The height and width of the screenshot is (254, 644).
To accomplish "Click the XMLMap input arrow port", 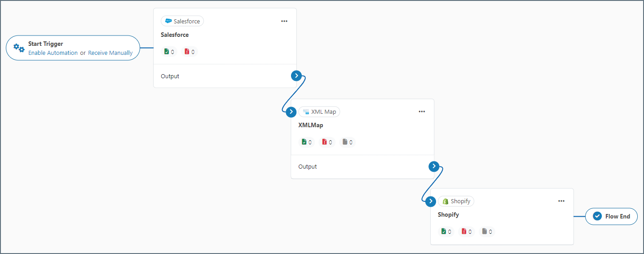I will click(291, 112).
